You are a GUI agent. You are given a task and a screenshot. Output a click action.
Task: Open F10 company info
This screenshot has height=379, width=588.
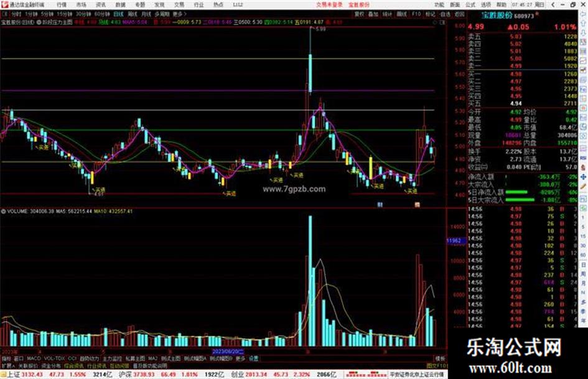pyautogui.click(x=416, y=14)
